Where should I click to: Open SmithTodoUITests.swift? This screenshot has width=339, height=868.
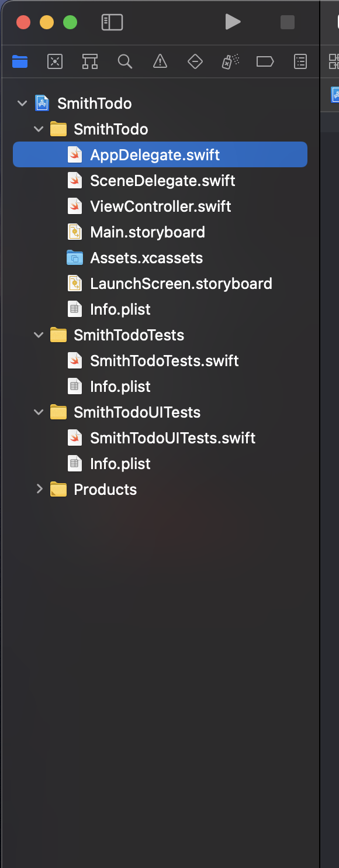coord(172,438)
